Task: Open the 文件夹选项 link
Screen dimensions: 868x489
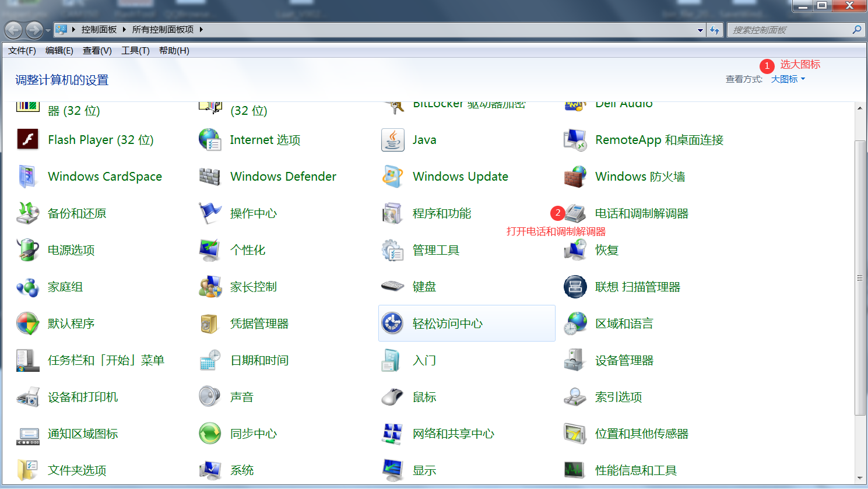Action: tap(77, 470)
